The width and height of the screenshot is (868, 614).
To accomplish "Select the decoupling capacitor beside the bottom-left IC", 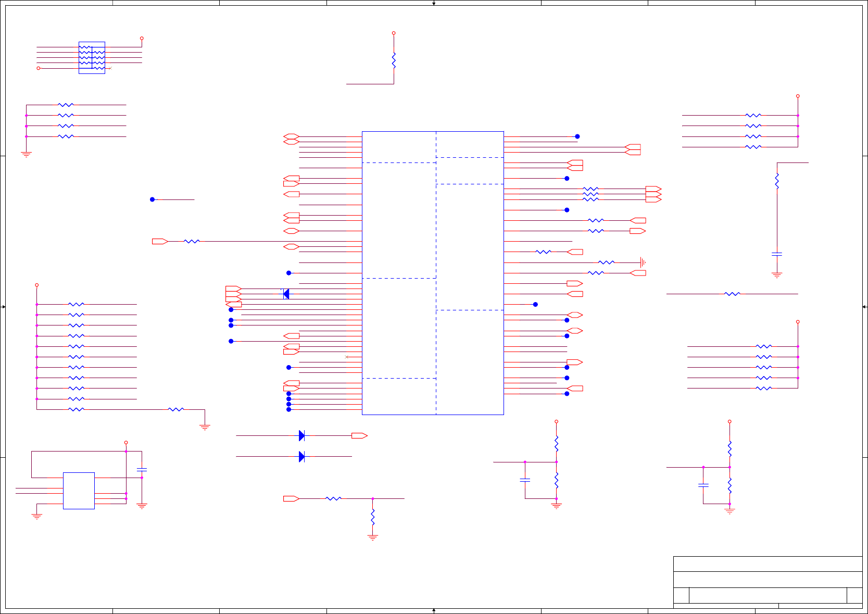I will click(142, 470).
